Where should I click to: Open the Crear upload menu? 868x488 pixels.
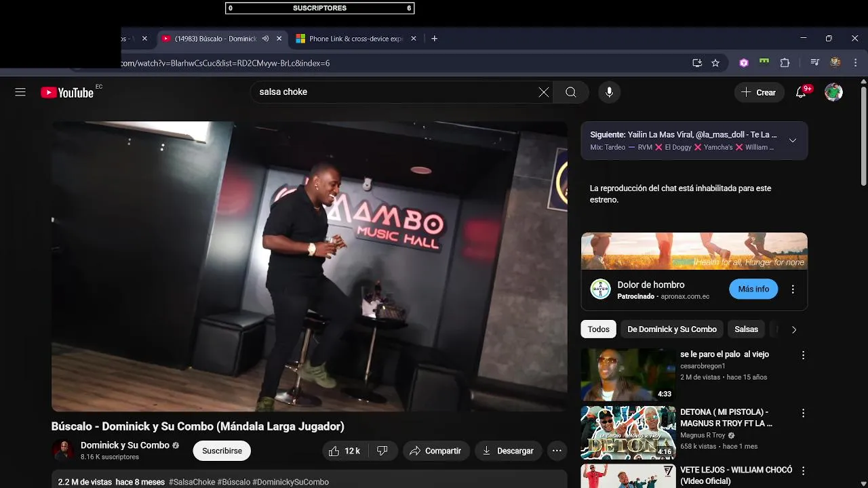click(x=759, y=92)
